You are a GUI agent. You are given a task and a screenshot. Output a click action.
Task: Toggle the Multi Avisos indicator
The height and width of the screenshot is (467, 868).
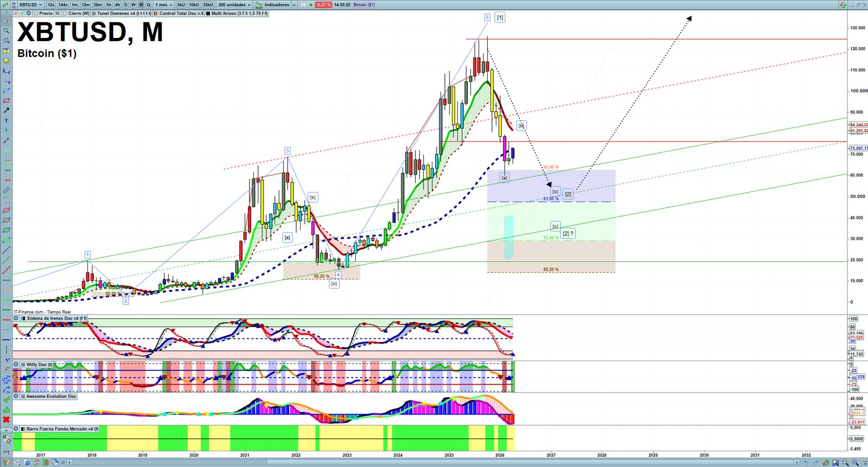tap(208, 14)
